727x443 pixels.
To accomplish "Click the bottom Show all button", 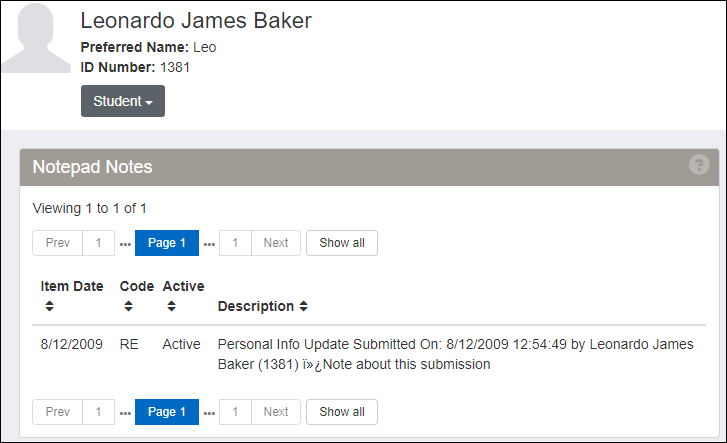I will pos(342,411).
